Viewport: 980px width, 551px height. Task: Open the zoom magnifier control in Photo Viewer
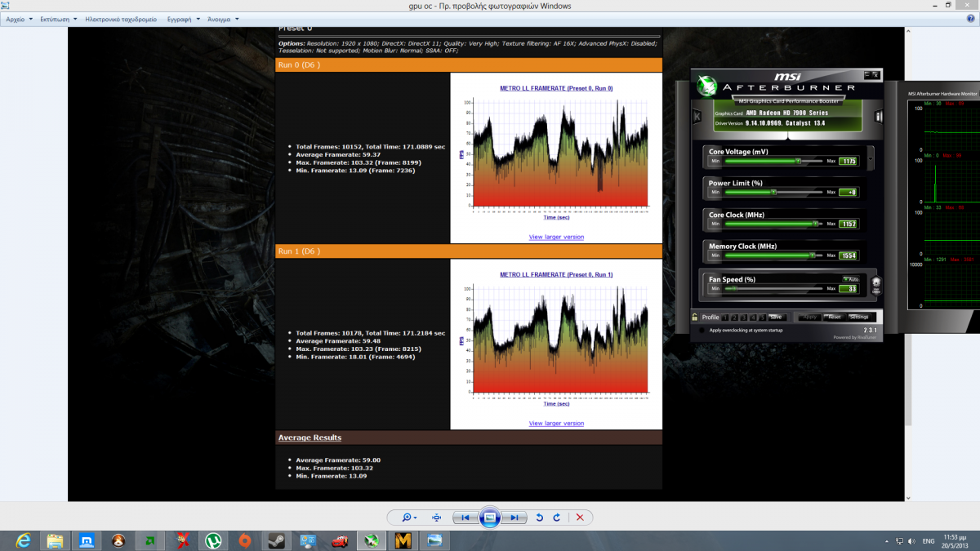tap(409, 518)
